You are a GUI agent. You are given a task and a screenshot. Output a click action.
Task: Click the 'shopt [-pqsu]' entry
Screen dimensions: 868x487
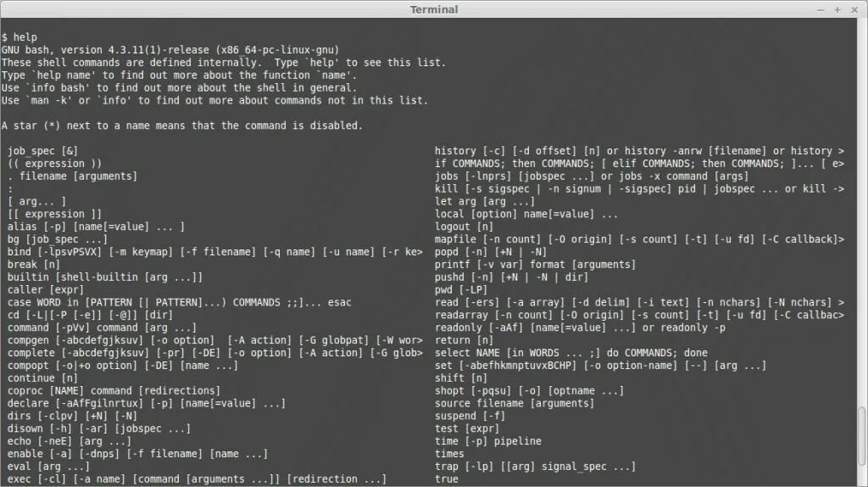(529, 390)
